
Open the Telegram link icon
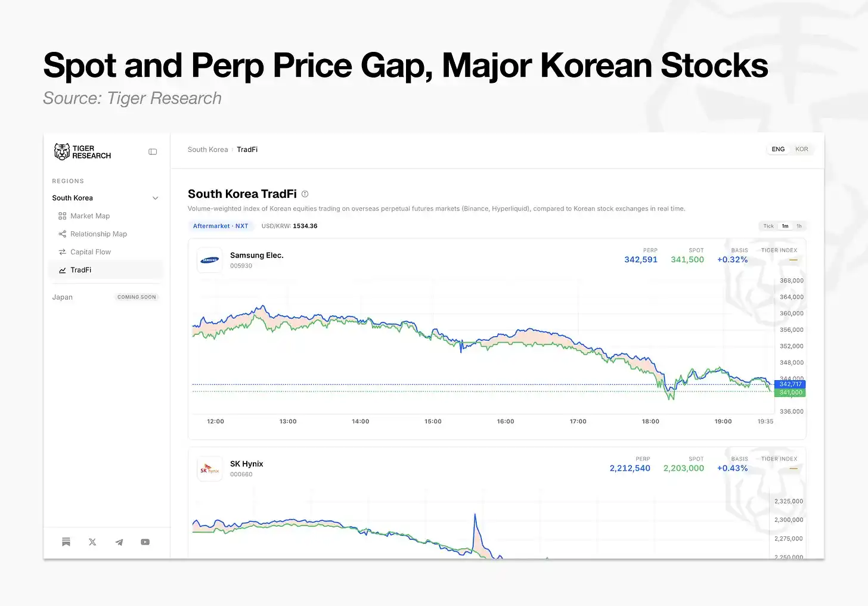coord(119,542)
